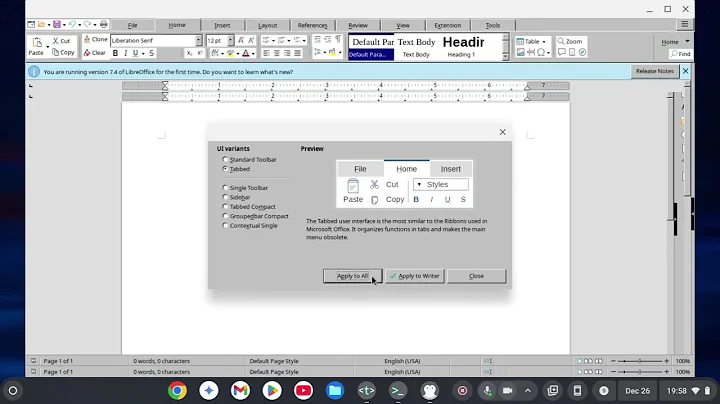The width and height of the screenshot is (720, 404).
Task: Open the hamburger menu in the tab bar
Action: tap(685, 24)
